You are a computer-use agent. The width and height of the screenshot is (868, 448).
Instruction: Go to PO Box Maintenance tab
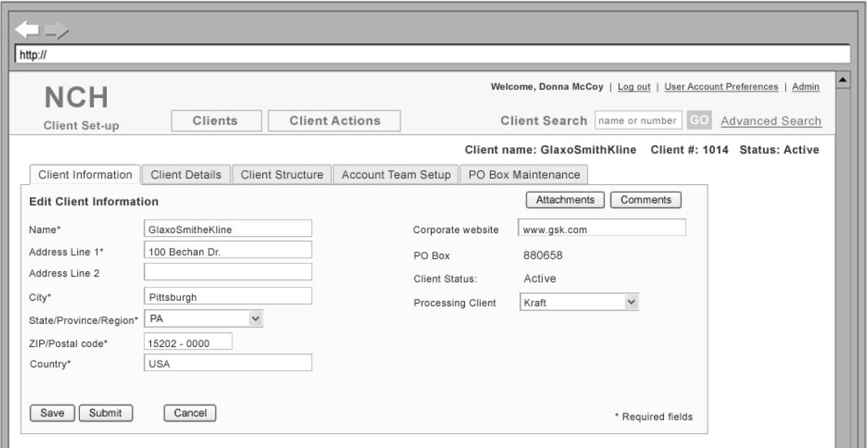[524, 175]
